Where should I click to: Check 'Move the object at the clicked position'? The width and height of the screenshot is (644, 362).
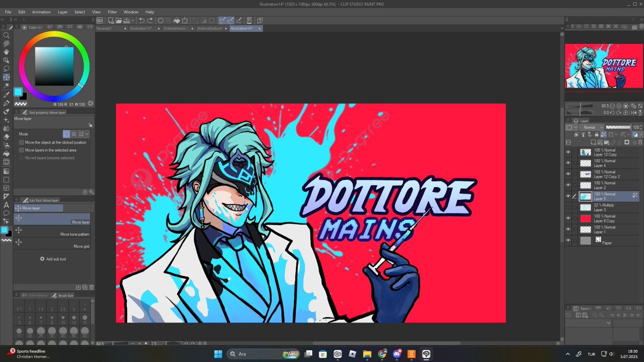coord(21,143)
